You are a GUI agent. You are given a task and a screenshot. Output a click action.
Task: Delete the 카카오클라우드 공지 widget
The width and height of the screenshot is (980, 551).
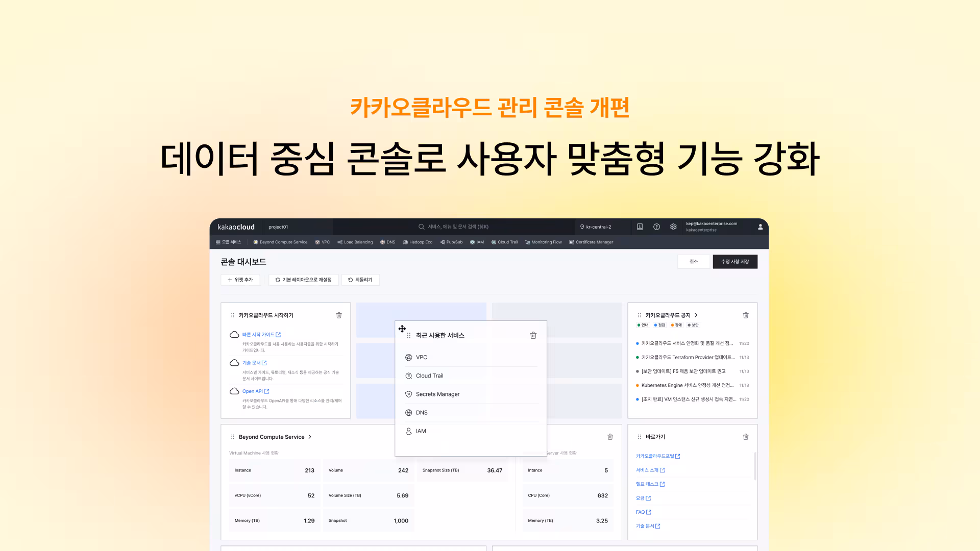(x=746, y=315)
